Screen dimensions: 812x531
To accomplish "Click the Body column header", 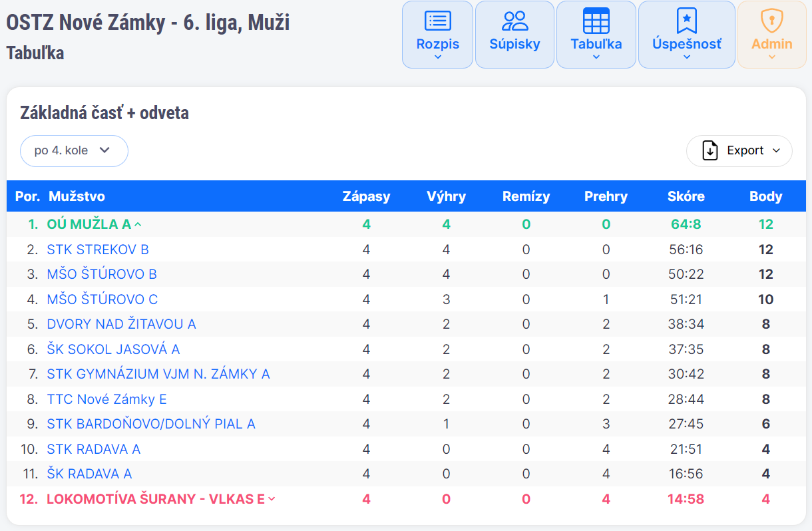I will (766, 196).
